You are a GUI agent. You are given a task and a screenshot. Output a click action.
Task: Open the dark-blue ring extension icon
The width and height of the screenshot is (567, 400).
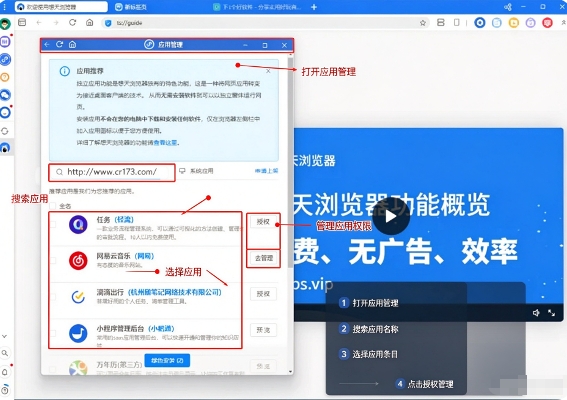pyautogui.click(x=480, y=23)
